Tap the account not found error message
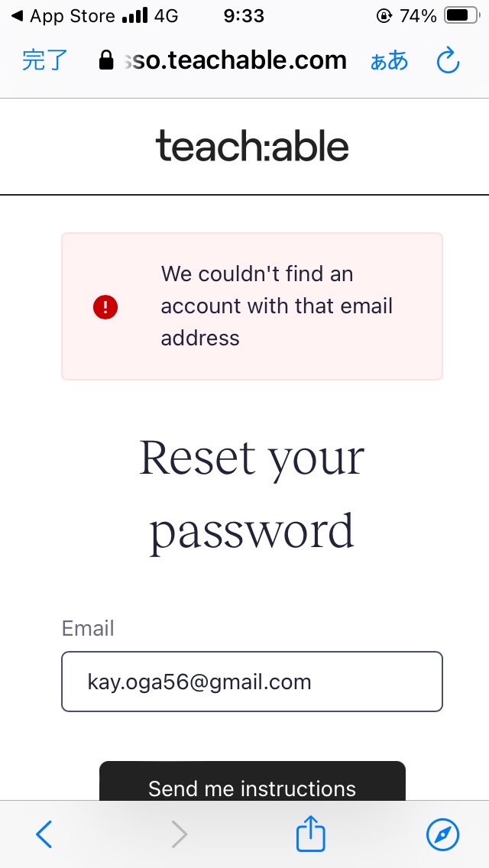The image size is (489, 868). (277, 306)
